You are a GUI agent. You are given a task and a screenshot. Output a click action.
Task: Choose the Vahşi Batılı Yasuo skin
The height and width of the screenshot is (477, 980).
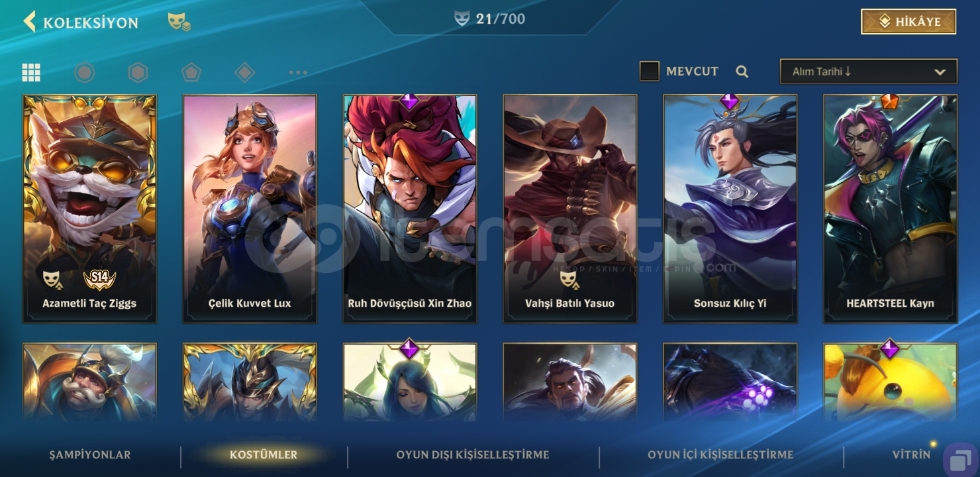tap(570, 209)
